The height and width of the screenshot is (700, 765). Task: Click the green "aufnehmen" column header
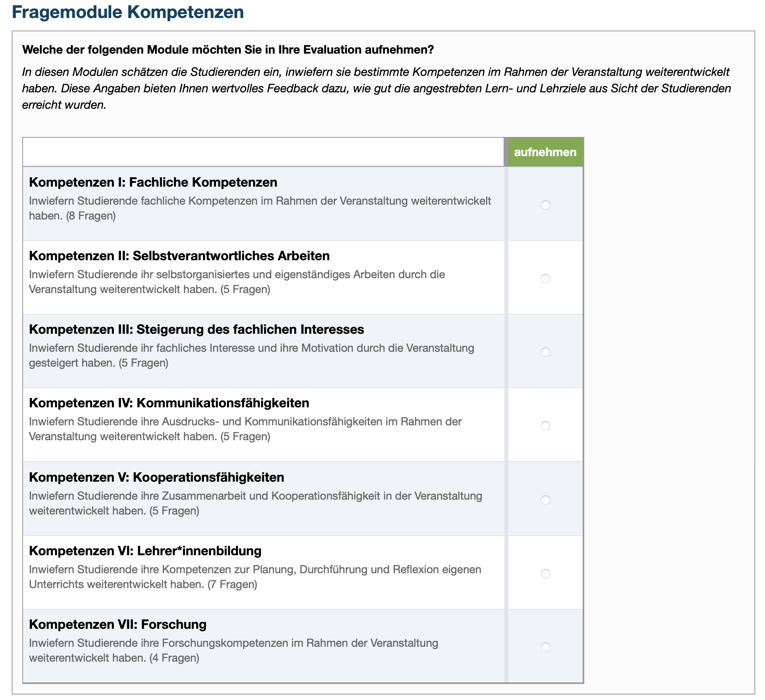click(x=545, y=152)
